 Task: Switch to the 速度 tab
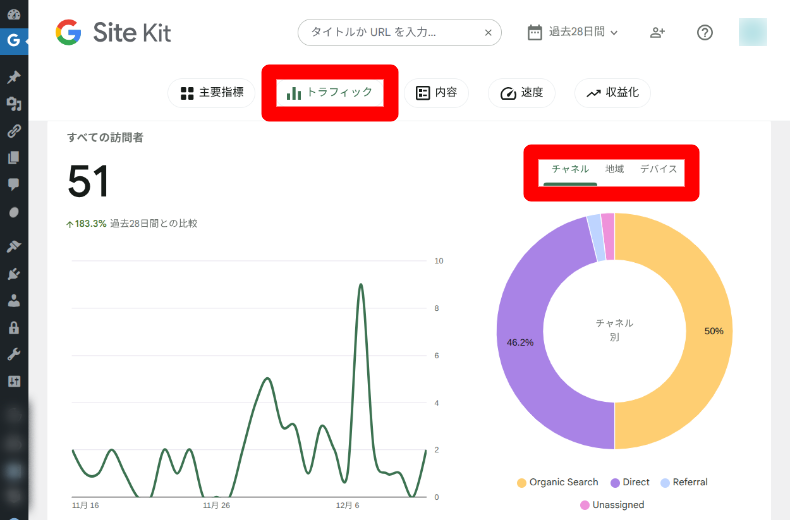click(x=521, y=93)
